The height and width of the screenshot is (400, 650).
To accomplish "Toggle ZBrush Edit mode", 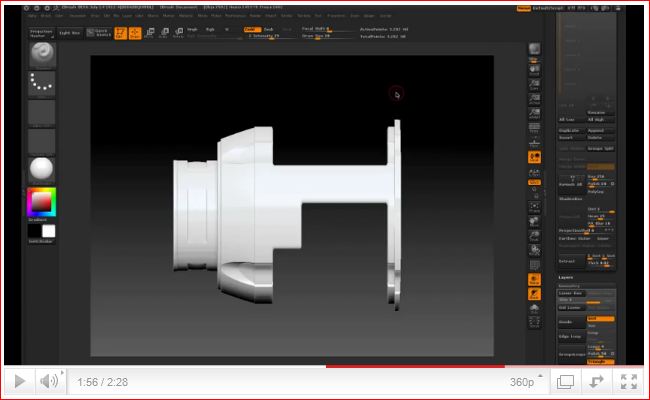I will [x=120, y=33].
